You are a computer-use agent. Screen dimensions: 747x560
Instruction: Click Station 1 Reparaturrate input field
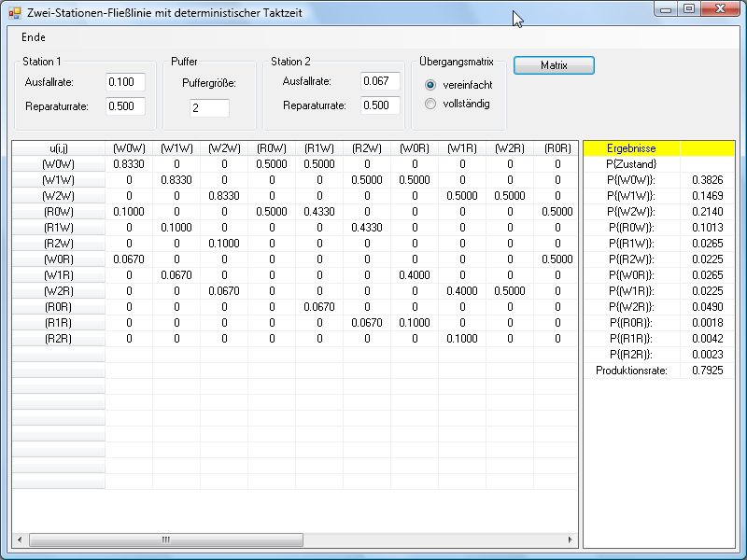[x=125, y=106]
